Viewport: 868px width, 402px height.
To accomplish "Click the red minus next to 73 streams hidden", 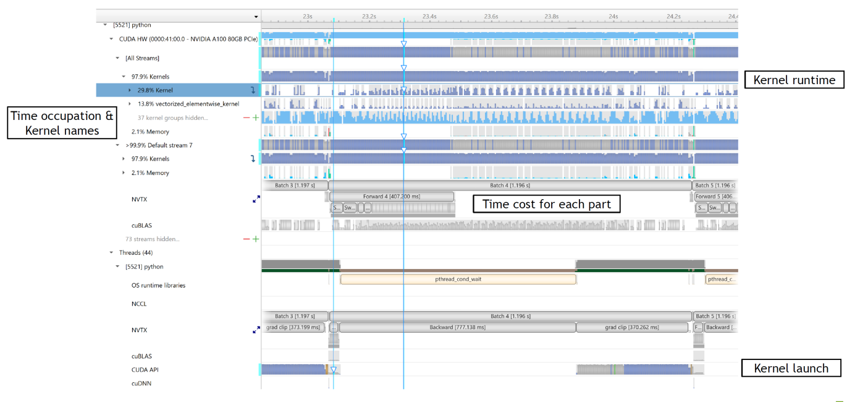I will click(x=246, y=239).
